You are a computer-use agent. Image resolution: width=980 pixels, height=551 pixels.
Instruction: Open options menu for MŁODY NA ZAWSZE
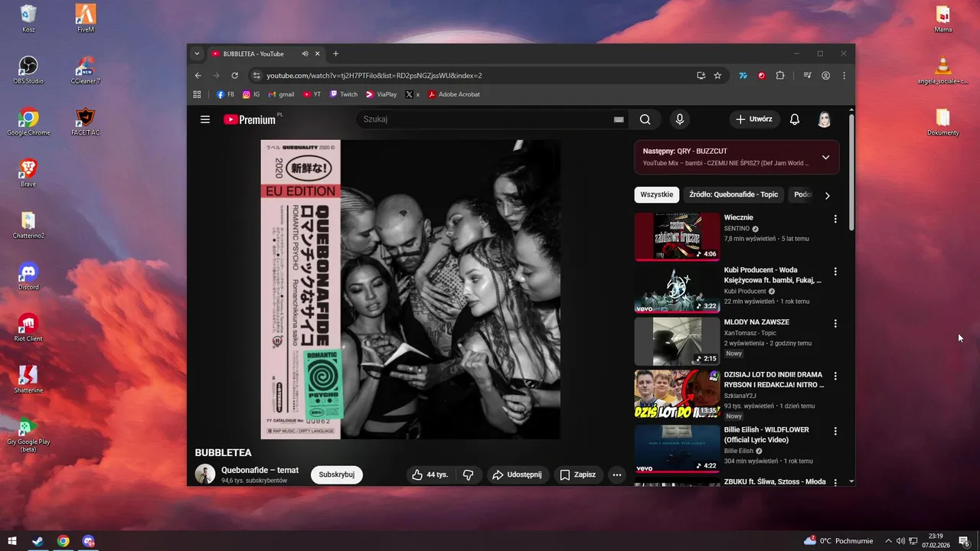coord(835,324)
